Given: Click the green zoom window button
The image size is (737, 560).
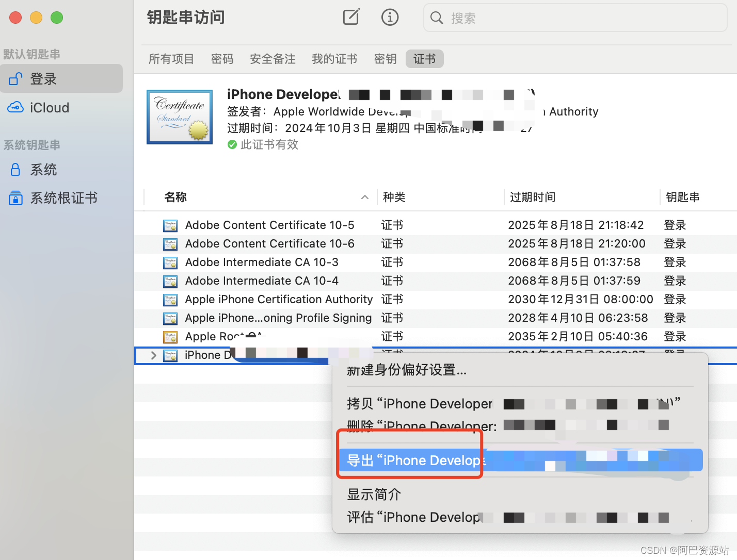Looking at the screenshot, I should [x=57, y=18].
